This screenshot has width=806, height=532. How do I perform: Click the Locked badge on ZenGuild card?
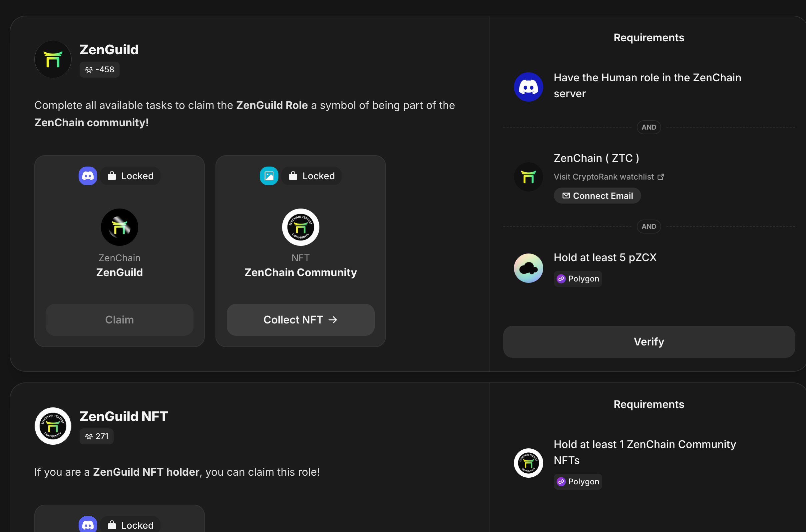click(x=131, y=176)
